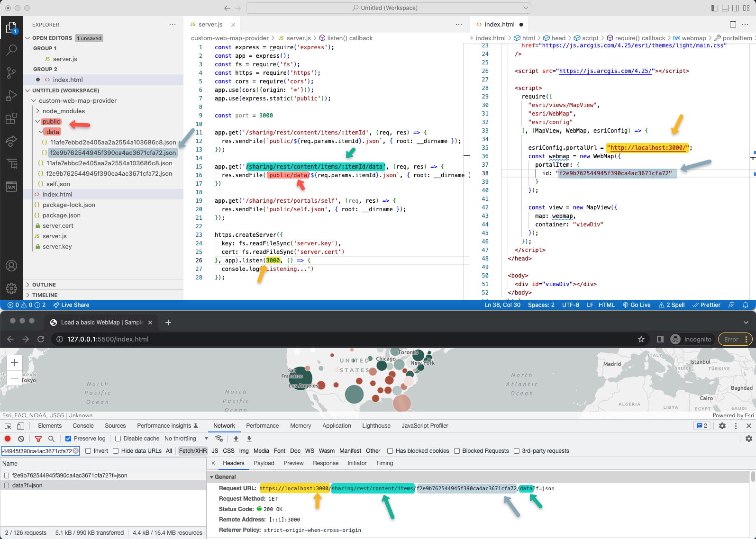Open the Manage gear in activity bar
Viewport: 756px width, 539px height.
[11, 288]
